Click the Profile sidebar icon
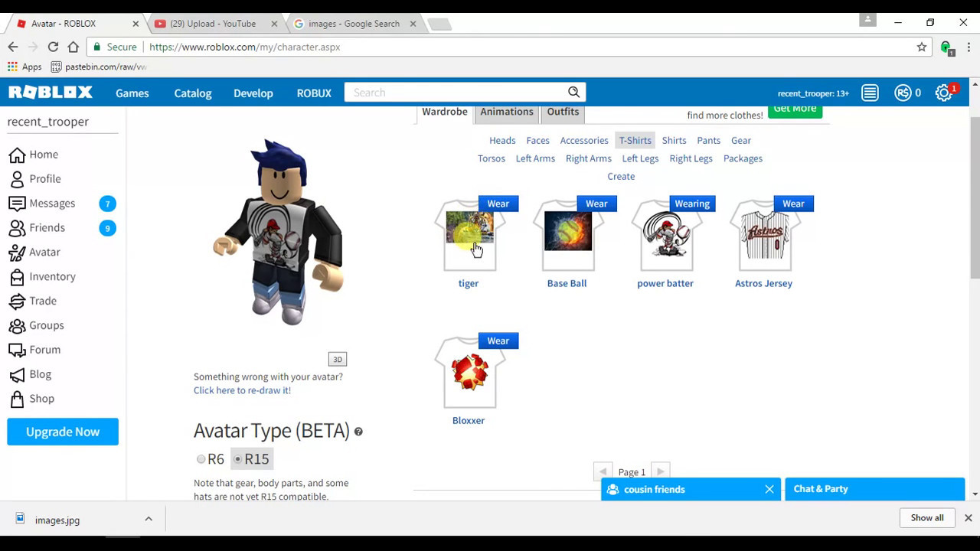Image resolution: width=980 pixels, height=551 pixels. pyautogui.click(x=17, y=179)
